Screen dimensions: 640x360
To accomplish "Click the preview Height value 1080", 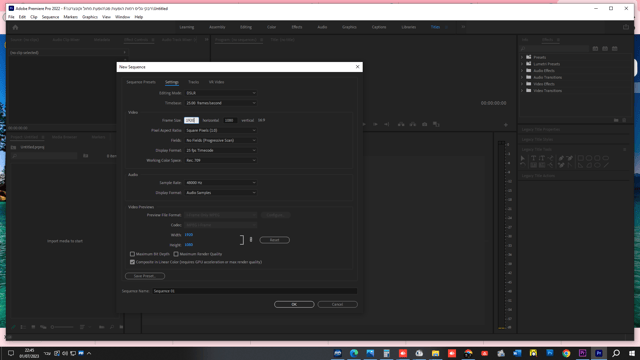I will click(x=189, y=245).
